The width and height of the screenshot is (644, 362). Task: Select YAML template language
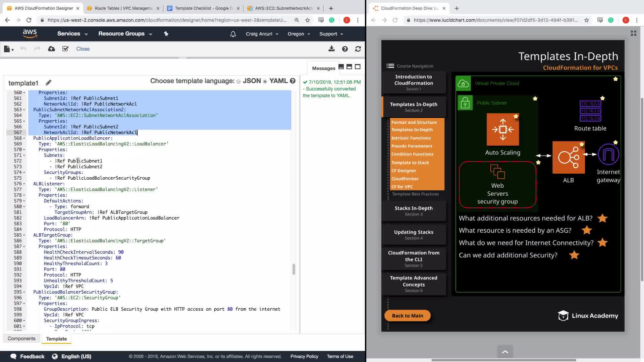click(x=265, y=81)
